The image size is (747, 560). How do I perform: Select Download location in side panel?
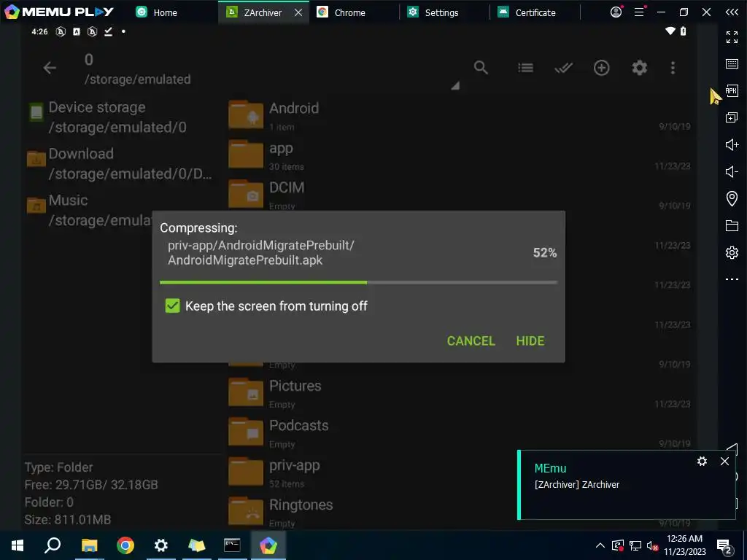[x=119, y=163]
